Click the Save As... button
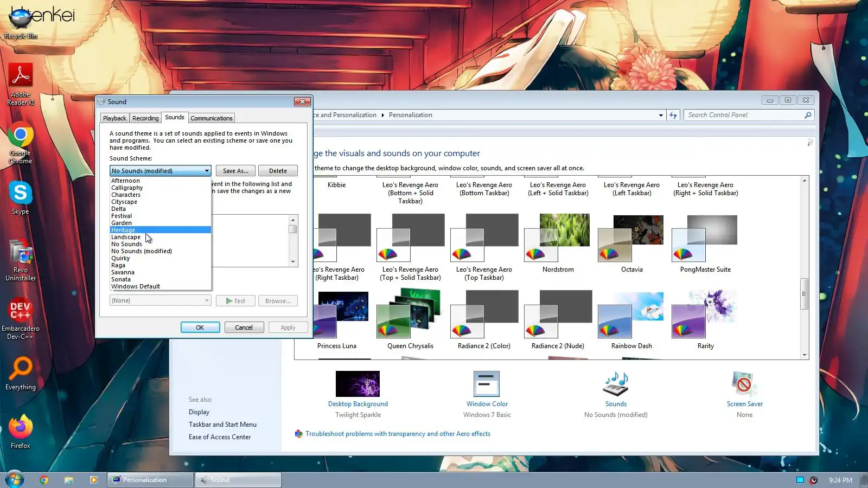 click(235, 171)
